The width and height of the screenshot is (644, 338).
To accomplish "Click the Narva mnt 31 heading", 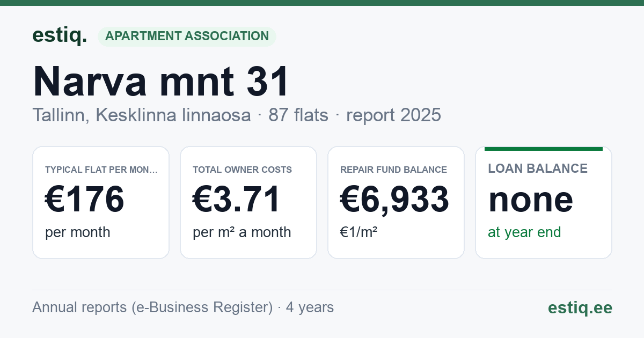I will click(x=161, y=81).
